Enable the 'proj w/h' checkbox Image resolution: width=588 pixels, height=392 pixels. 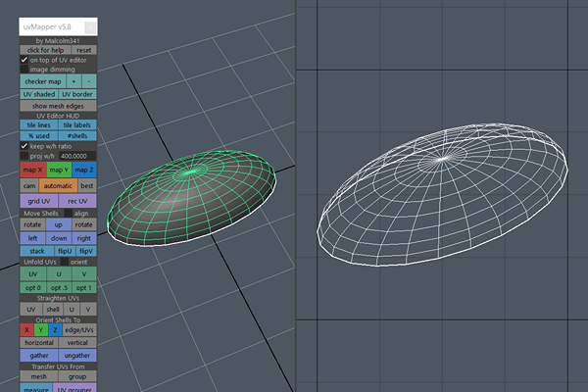(25, 156)
